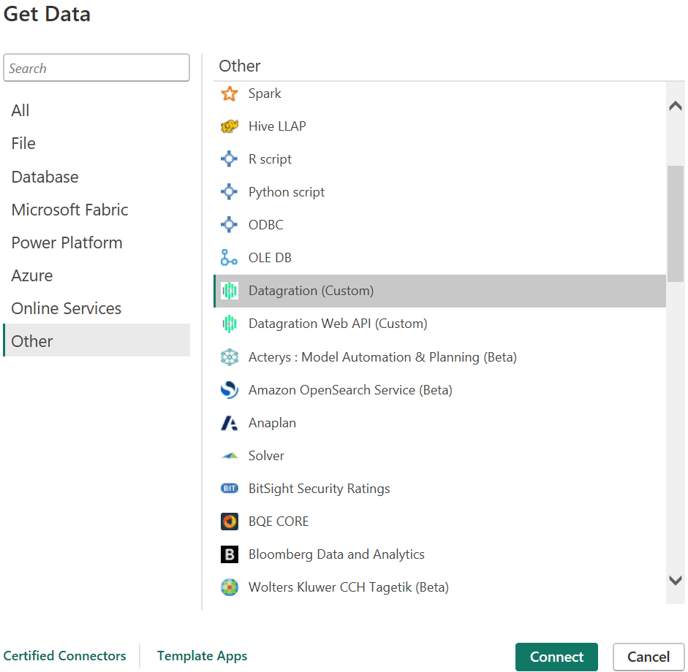This screenshot has width=688, height=672.
Task: Open the Template Apps link
Action: coord(202,656)
